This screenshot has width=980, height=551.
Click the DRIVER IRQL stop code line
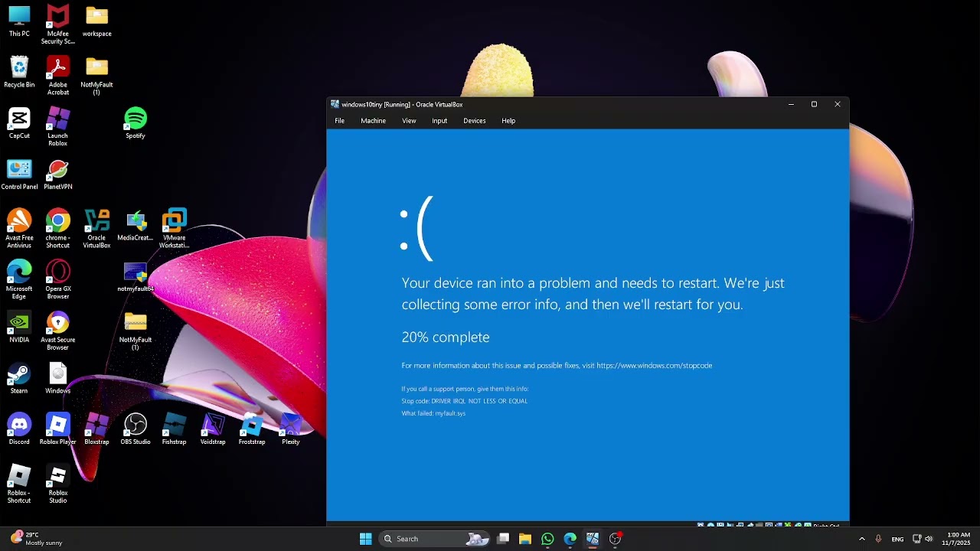[x=465, y=401]
